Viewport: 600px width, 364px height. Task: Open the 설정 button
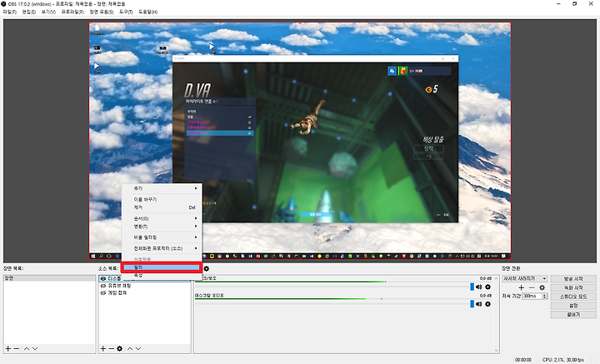pyautogui.click(x=573, y=306)
